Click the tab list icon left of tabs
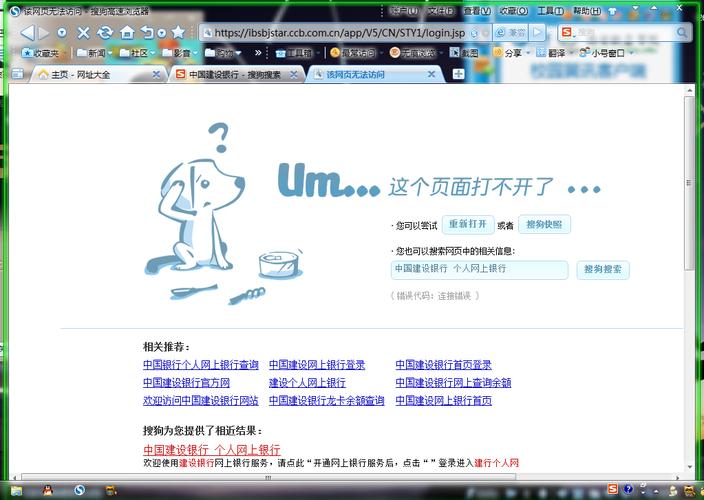704x500 pixels. point(18,74)
